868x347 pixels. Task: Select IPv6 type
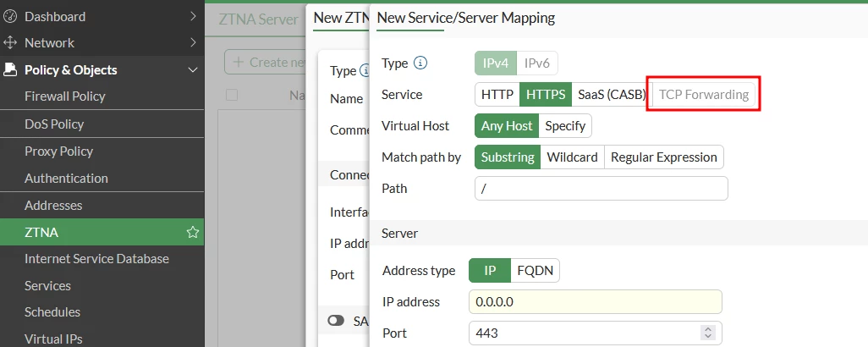[x=537, y=63]
